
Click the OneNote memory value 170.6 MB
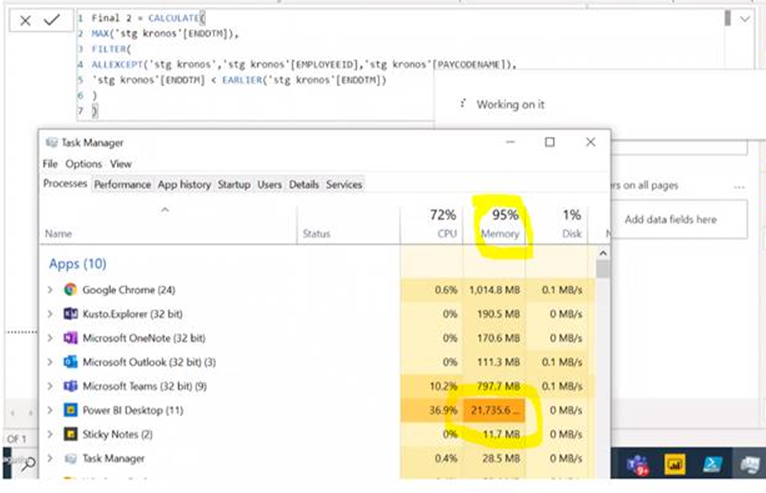pos(498,338)
